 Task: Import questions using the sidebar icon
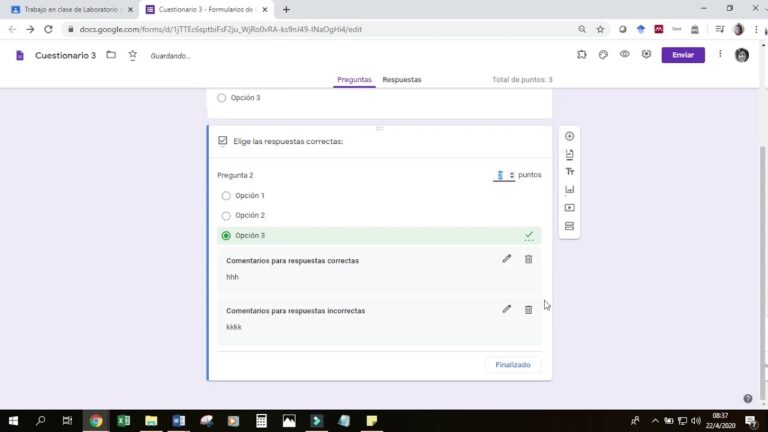569,154
